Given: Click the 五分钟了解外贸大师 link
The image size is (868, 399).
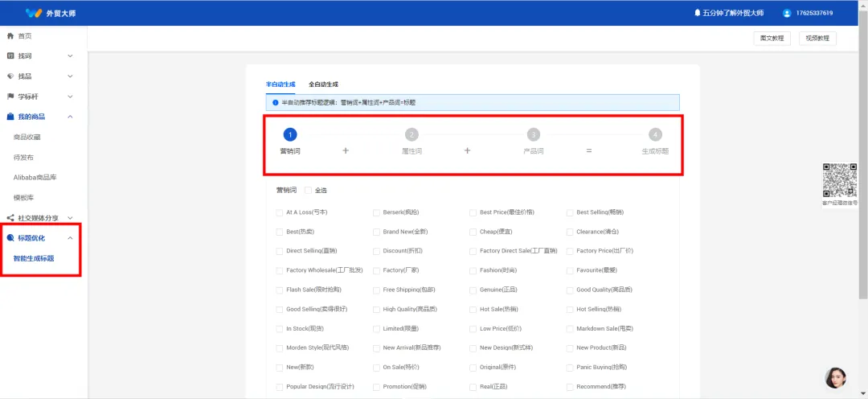Looking at the screenshot, I should point(734,13).
